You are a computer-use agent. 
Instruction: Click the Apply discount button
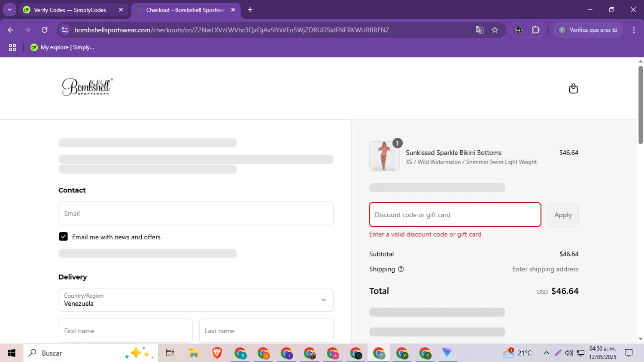563,215
